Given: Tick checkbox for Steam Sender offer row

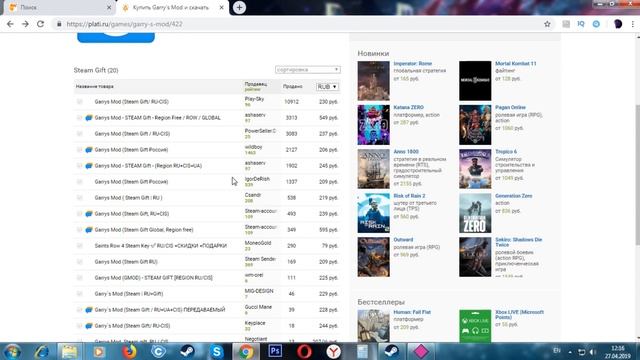Looking at the screenshot, I should click(80, 262).
